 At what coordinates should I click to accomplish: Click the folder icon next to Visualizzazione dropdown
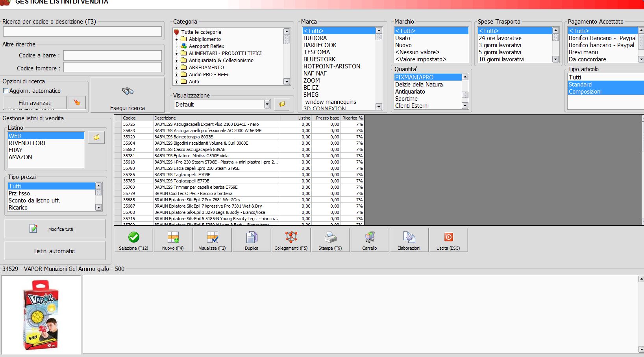coord(282,104)
